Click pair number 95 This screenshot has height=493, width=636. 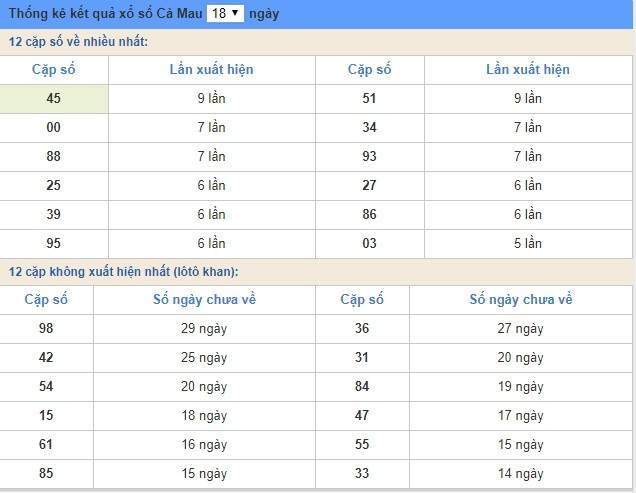point(54,243)
